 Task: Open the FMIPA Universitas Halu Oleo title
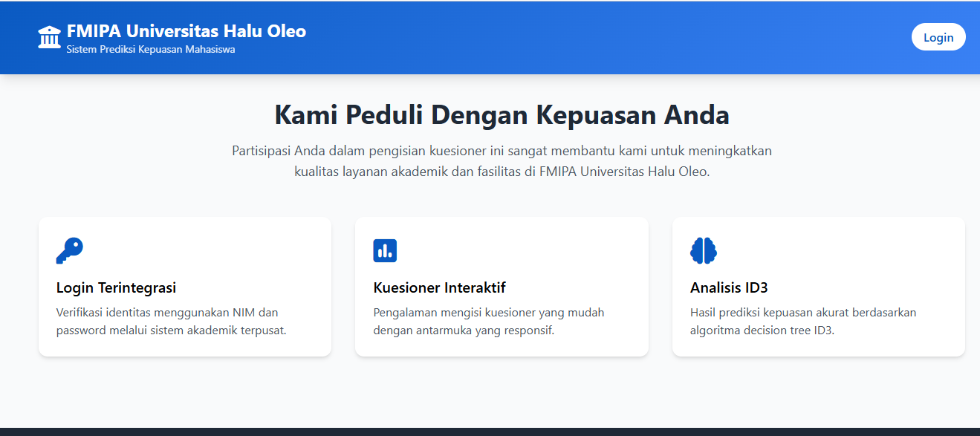point(186,31)
